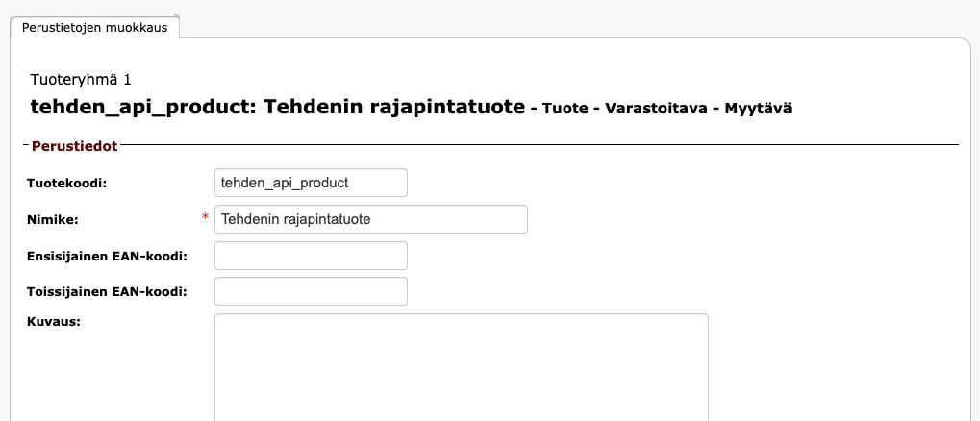Image resolution: width=980 pixels, height=421 pixels.
Task: Click the Toissijainen EAN-koodi label
Action: (107, 292)
